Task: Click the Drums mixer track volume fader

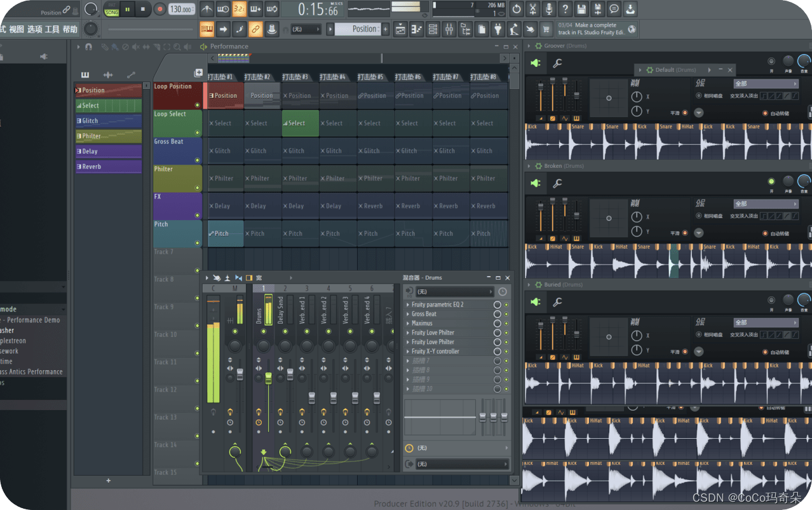Action: pyautogui.click(x=268, y=378)
